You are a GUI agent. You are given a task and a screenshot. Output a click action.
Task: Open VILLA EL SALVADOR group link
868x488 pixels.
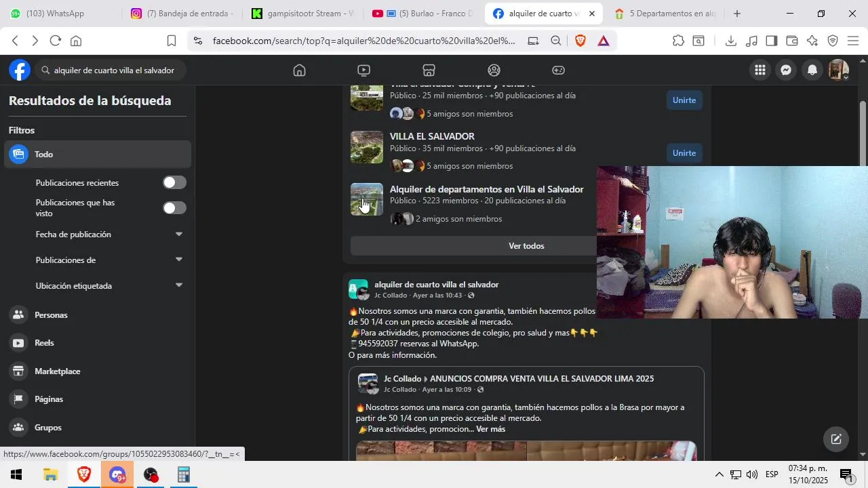[432, 136]
